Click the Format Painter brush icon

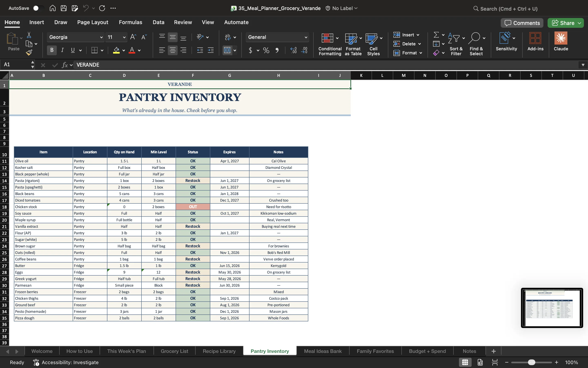click(29, 53)
